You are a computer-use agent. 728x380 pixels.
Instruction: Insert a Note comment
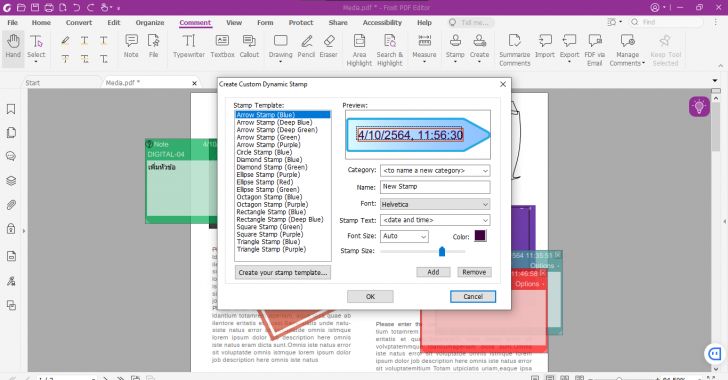[x=131, y=46]
